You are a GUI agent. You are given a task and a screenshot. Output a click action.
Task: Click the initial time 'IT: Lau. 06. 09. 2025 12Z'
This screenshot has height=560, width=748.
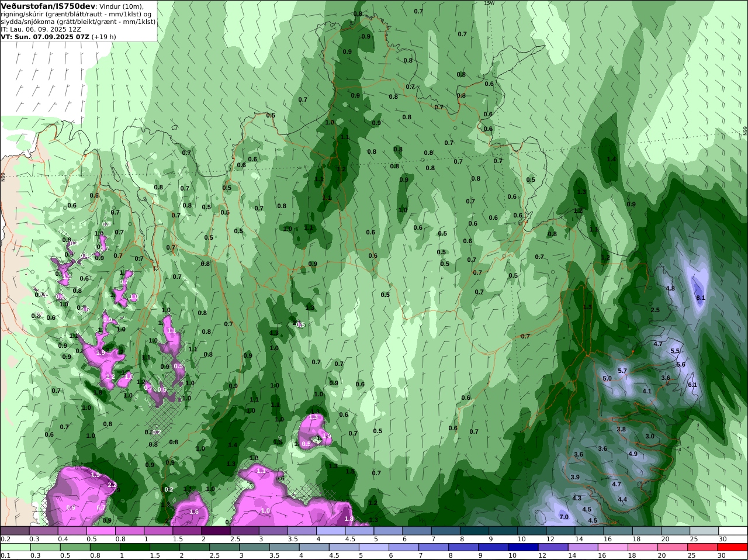coord(41,29)
